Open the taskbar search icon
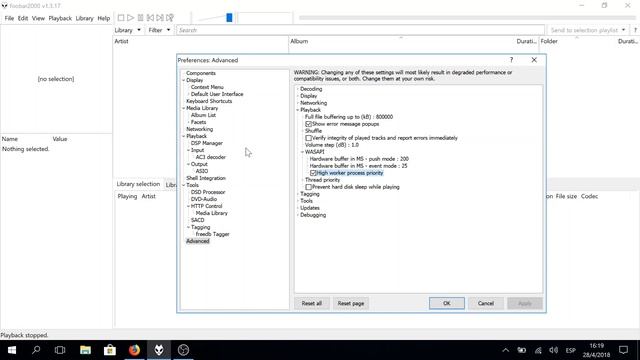640x360 pixels. pyautogui.click(x=36, y=350)
